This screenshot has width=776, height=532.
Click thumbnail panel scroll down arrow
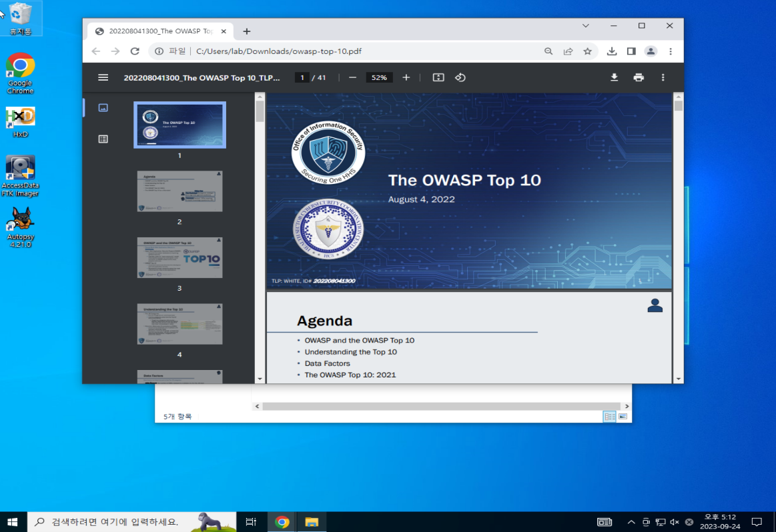pos(260,379)
